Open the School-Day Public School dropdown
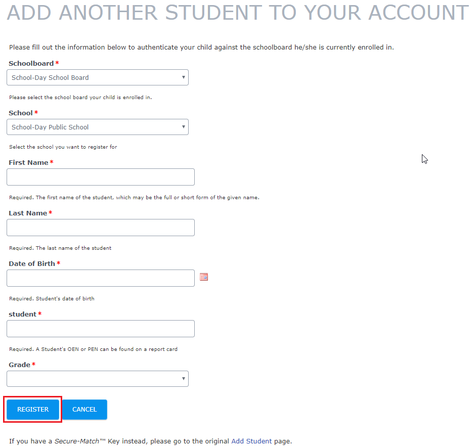 (x=97, y=127)
